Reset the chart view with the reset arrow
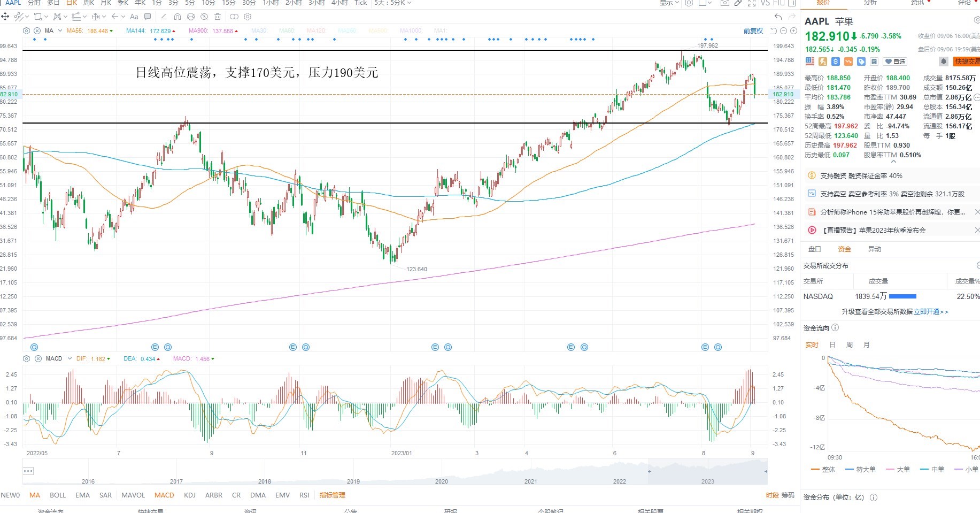The width and height of the screenshot is (980, 513). pos(774,31)
